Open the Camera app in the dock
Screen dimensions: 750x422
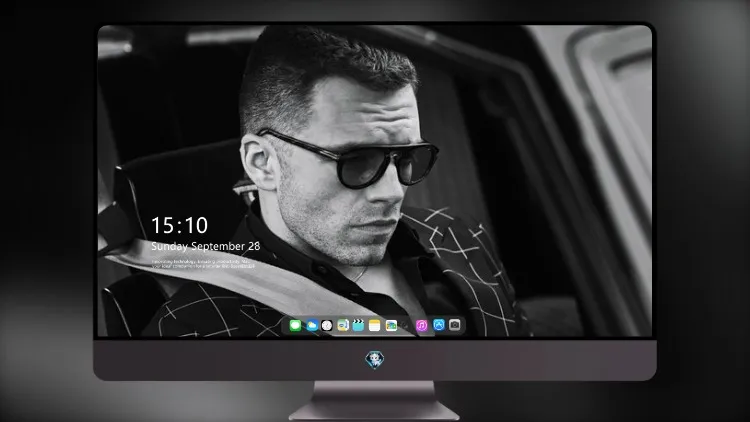click(x=455, y=325)
